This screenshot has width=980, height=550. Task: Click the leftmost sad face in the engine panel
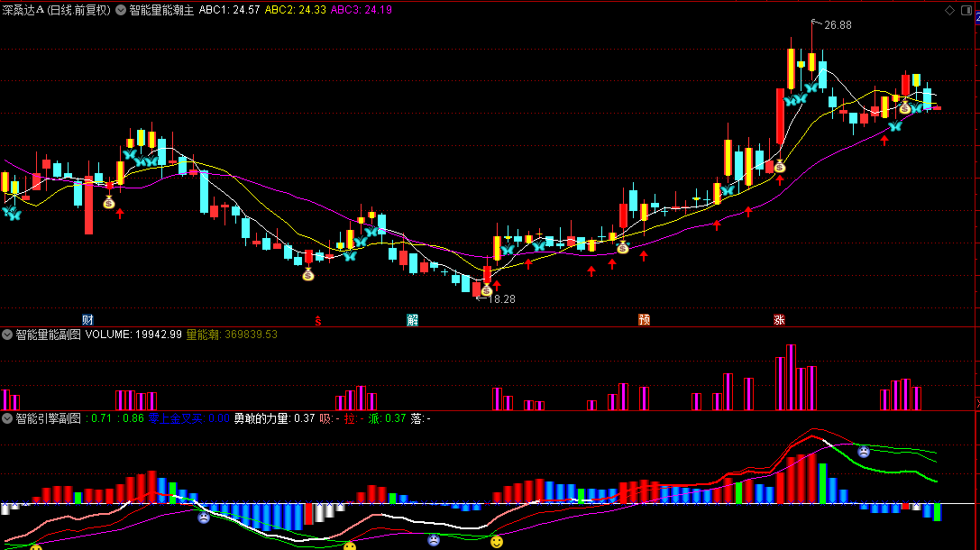click(x=204, y=518)
